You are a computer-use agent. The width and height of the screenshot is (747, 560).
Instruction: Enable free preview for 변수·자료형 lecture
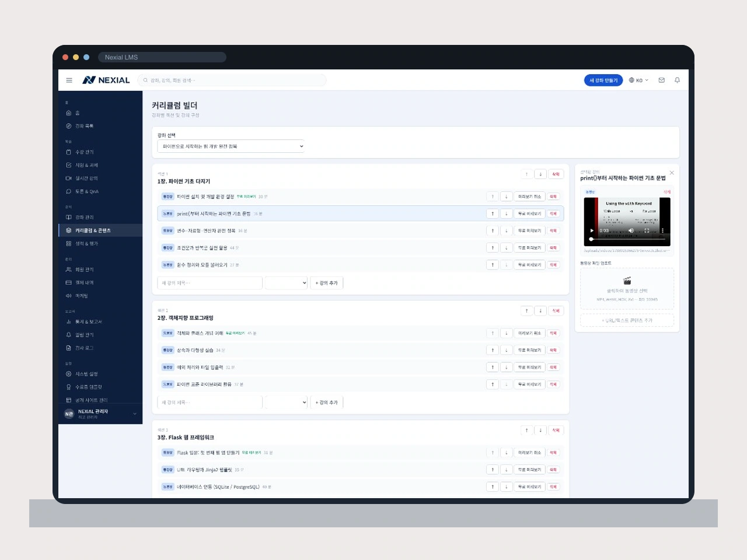(530, 231)
